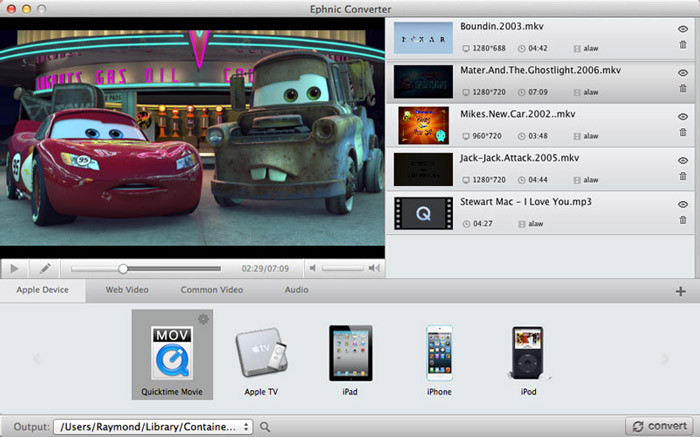Click the Mikes.New.Car.2002..mkv file name

[517, 114]
